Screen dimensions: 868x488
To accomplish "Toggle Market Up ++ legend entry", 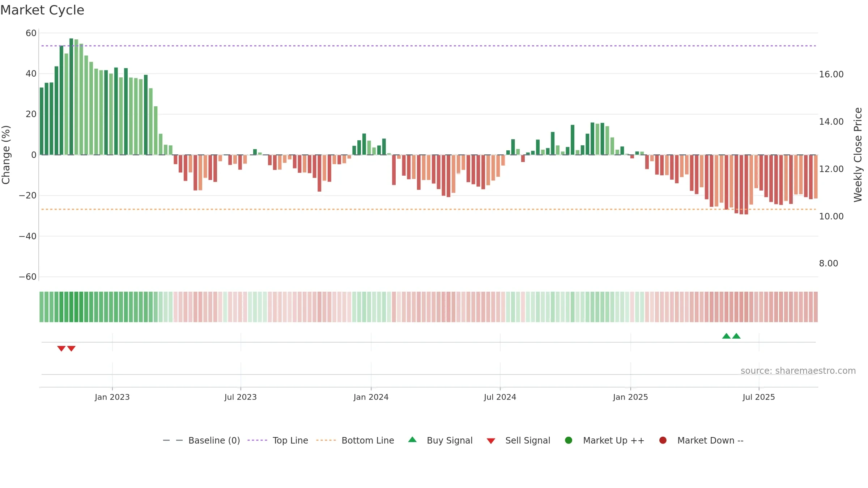I will click(x=605, y=440).
